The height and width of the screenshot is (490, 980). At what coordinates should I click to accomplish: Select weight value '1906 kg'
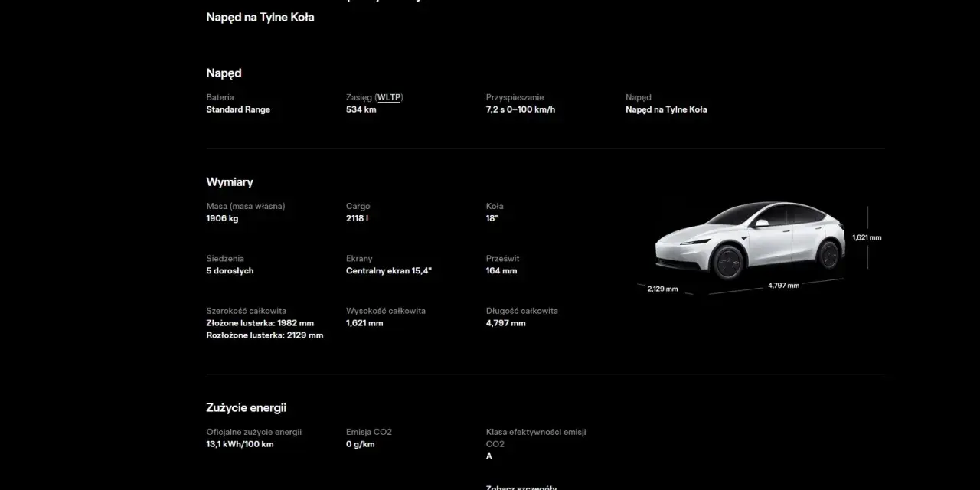[x=222, y=218]
